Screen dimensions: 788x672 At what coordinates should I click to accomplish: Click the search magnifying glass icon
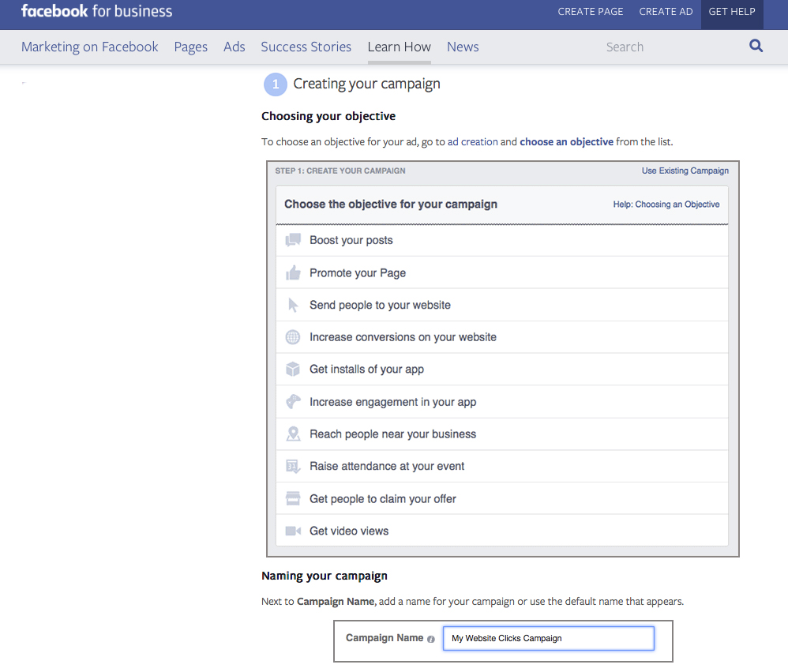coord(756,46)
